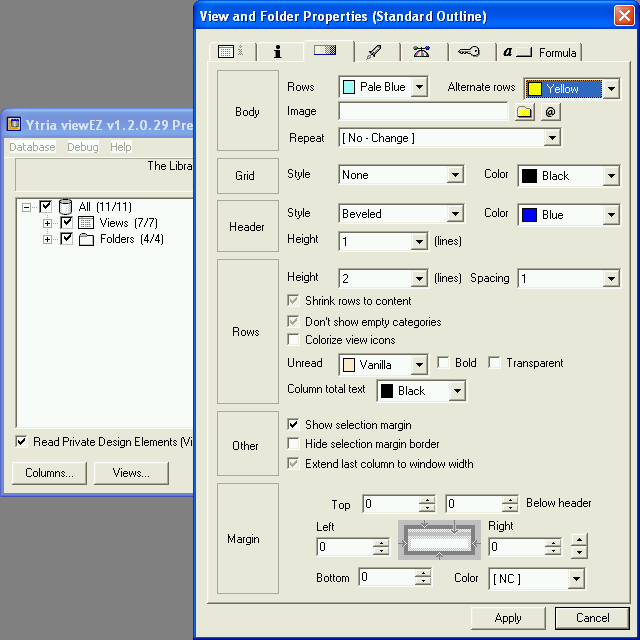The width and height of the screenshot is (640, 640).
Task: Open the view options tab icon
Action: 231,51
